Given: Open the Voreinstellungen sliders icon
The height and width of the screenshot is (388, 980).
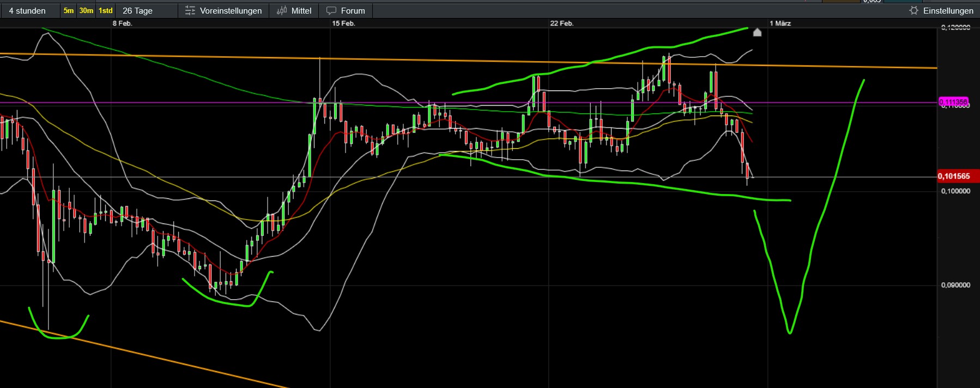Looking at the screenshot, I should [x=190, y=11].
